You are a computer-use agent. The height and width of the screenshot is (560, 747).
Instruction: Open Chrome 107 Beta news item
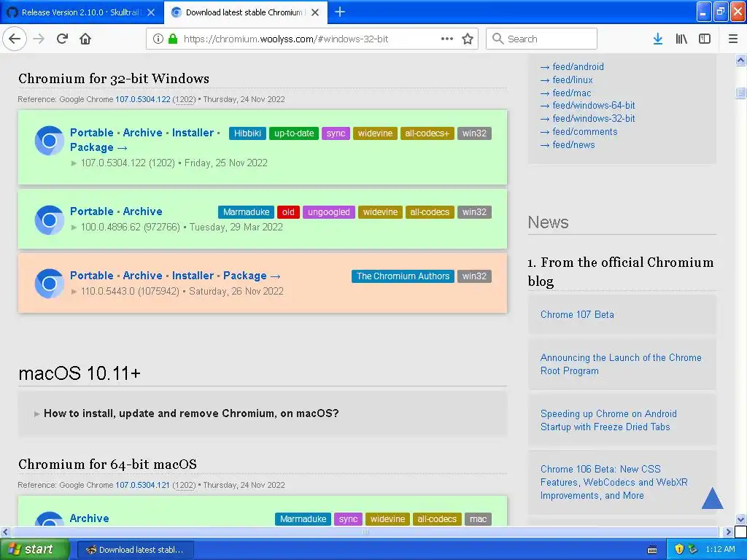coord(577,314)
